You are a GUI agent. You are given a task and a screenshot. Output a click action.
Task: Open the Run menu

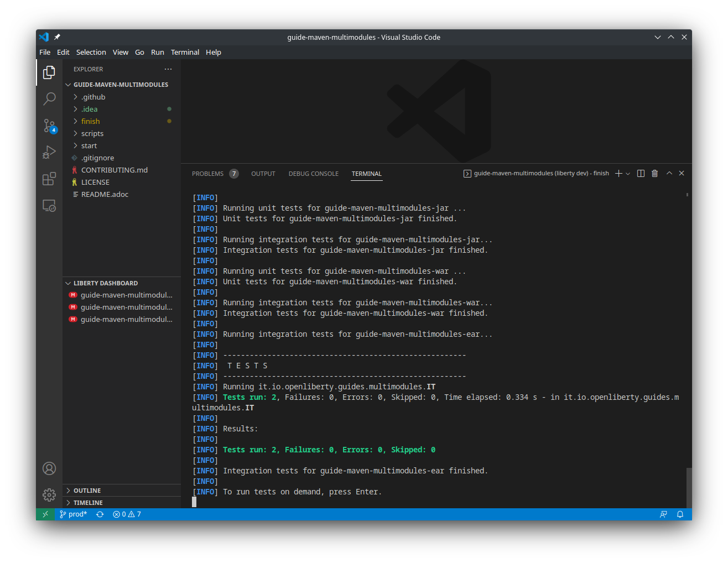(x=157, y=53)
